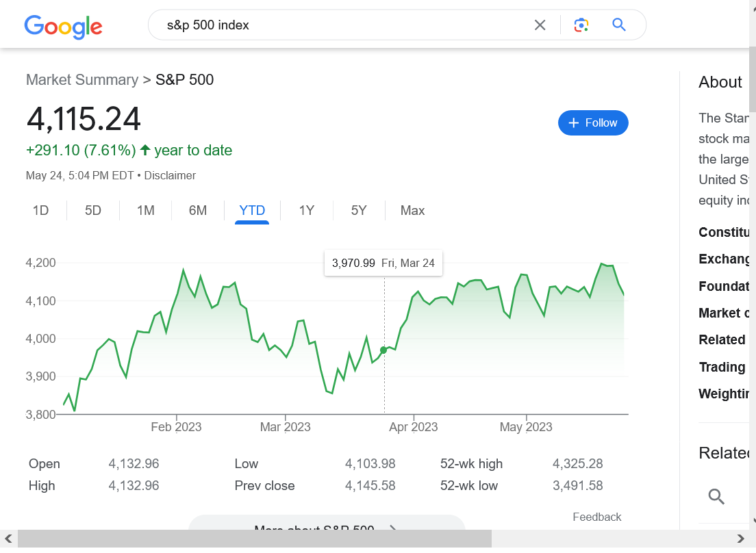Select the 6M chart range

click(x=198, y=211)
